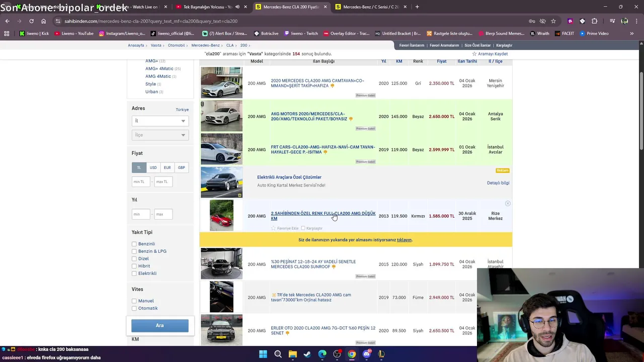Open taskbar Search icon
Screen dimensions: 644x362
point(278,354)
